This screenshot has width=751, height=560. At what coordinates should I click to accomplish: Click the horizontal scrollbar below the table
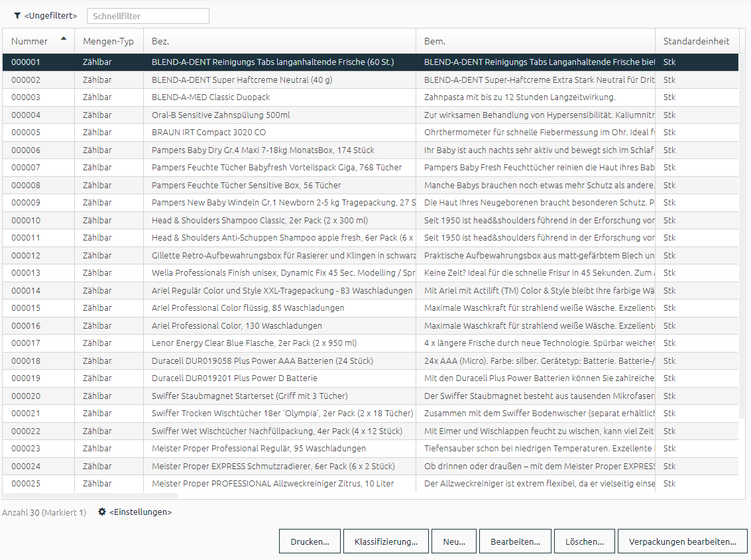[x=91, y=495]
